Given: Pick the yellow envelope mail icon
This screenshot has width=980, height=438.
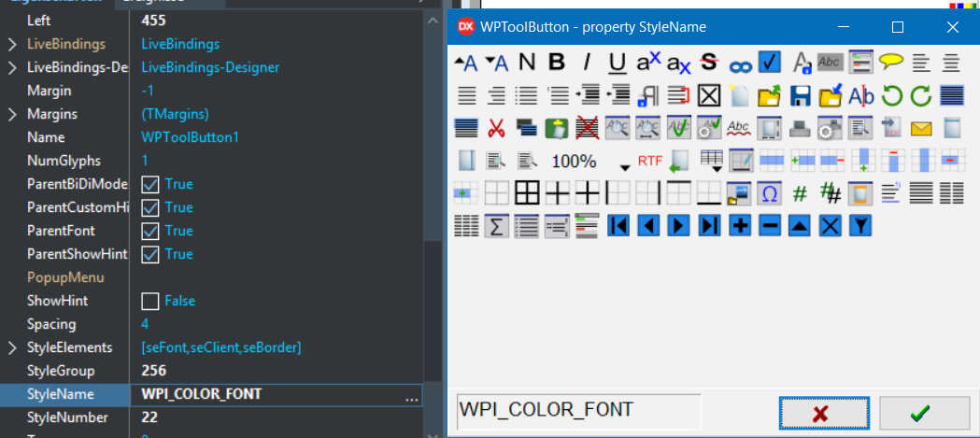Looking at the screenshot, I should click(x=921, y=128).
